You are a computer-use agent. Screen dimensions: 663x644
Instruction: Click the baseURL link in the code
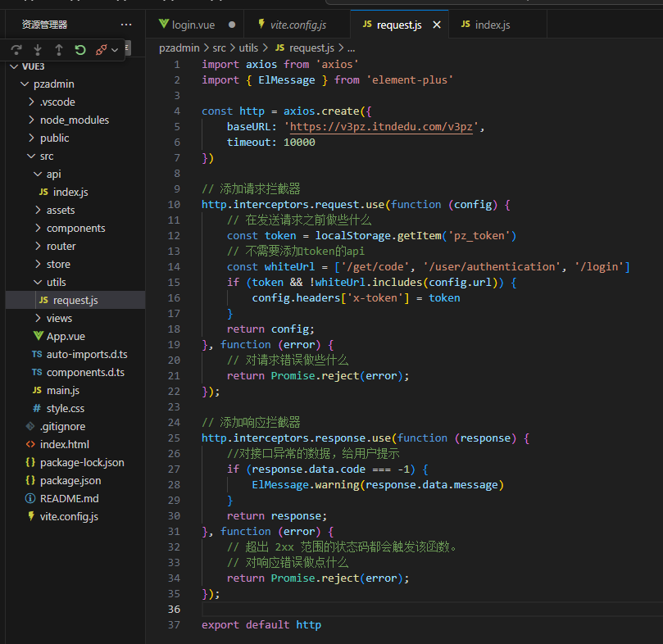[382, 126]
